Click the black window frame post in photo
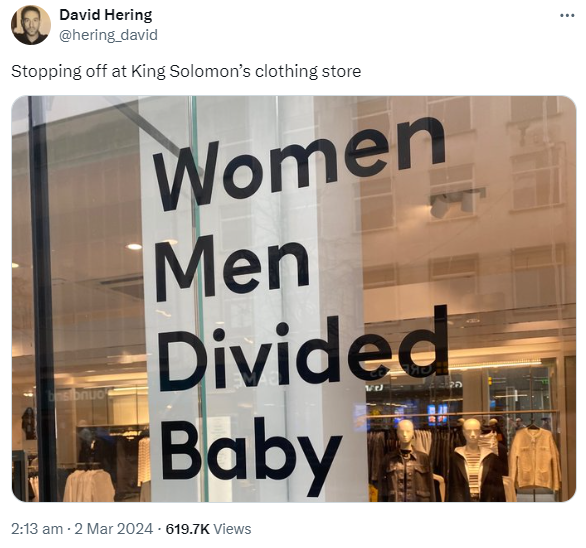Viewport: 586px width, 548px height. [42, 298]
